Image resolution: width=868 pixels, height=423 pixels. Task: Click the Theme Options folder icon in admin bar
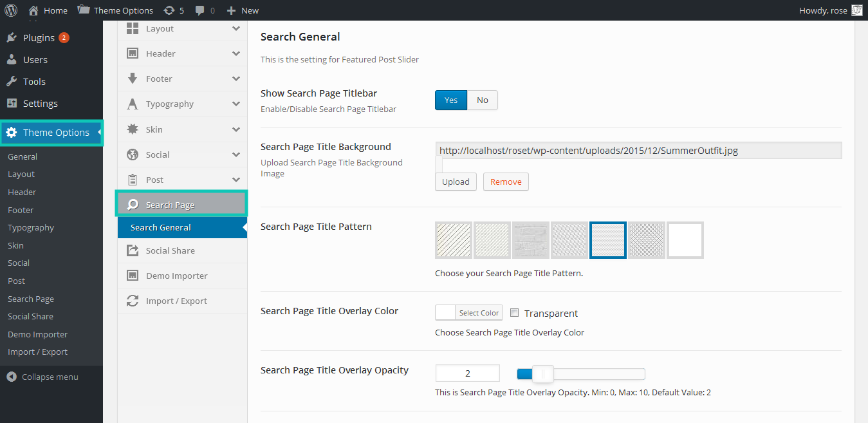pos(84,10)
